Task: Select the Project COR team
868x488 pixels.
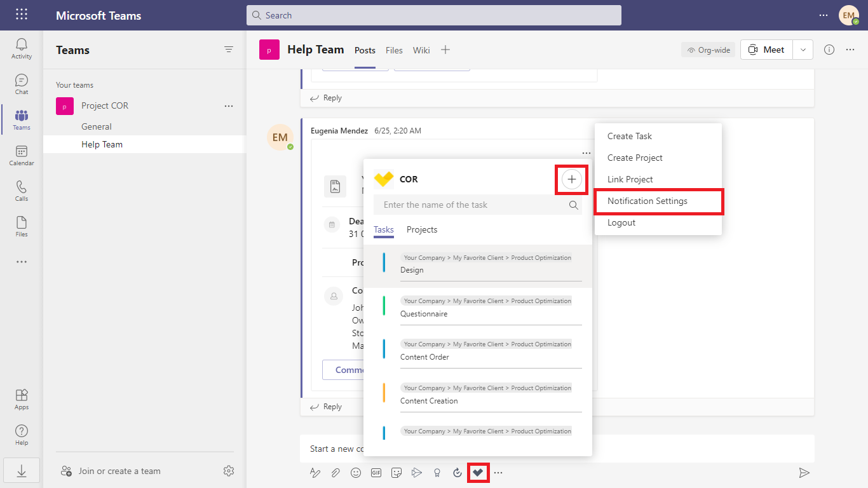Action: click(145, 106)
